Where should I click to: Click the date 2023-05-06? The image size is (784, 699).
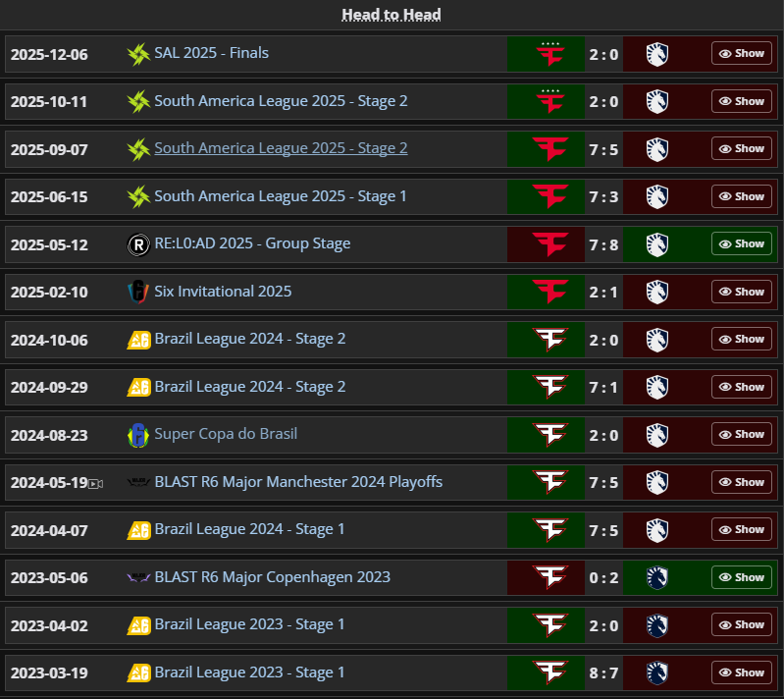click(49, 577)
